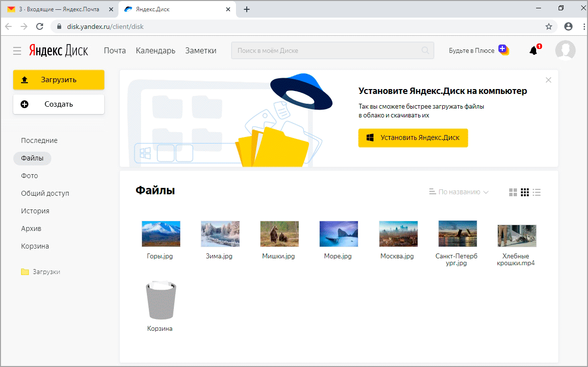Select Файлы in the sidebar
Screen dimensions: 588x367
click(32, 158)
